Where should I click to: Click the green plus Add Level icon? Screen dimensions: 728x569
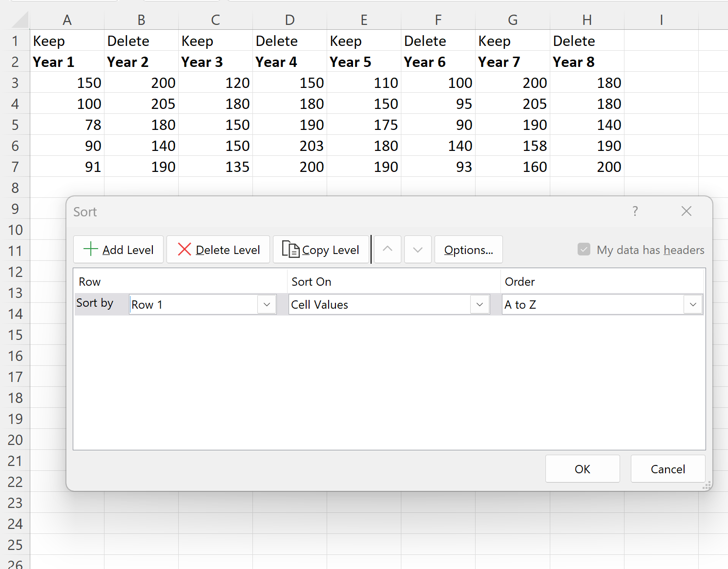coord(90,249)
